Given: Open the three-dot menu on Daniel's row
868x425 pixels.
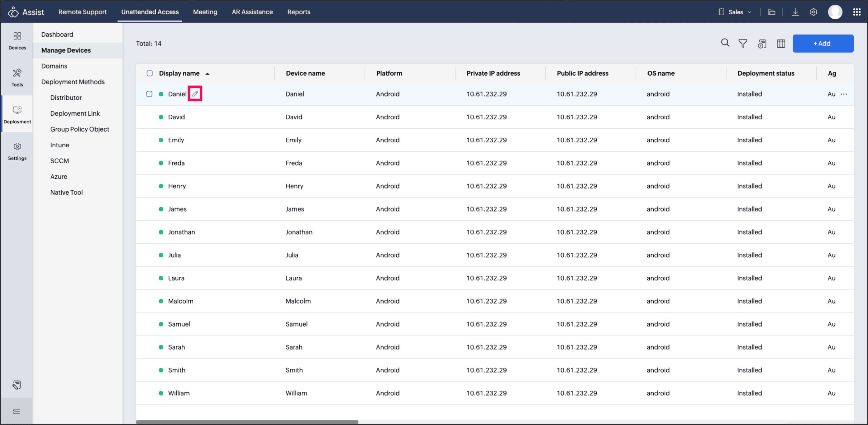Looking at the screenshot, I should pos(843,94).
